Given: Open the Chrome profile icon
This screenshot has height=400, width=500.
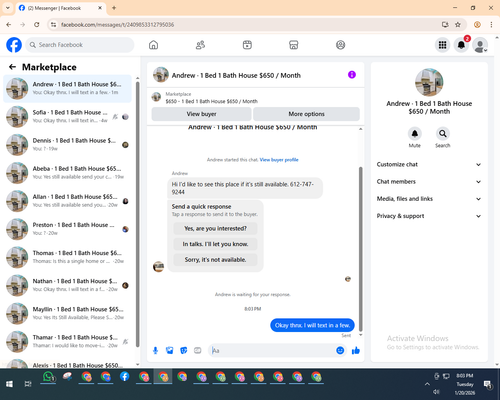Looking at the screenshot, I should point(477,25).
